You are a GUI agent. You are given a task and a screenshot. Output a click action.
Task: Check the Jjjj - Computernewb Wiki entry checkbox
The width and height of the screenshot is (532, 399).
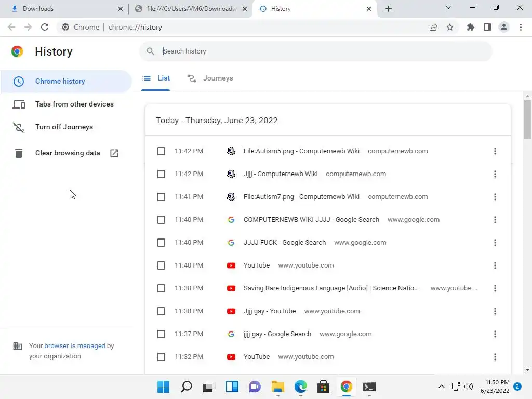(161, 174)
